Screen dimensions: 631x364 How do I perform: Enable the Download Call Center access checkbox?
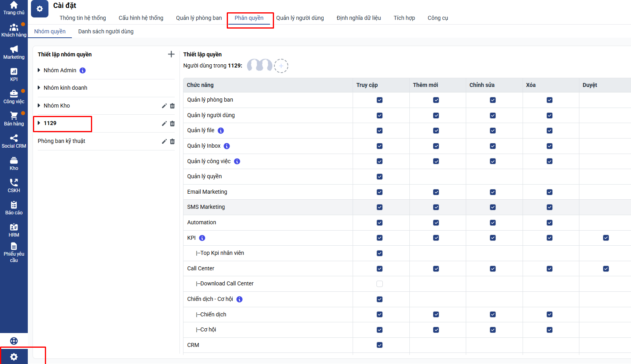(x=380, y=284)
